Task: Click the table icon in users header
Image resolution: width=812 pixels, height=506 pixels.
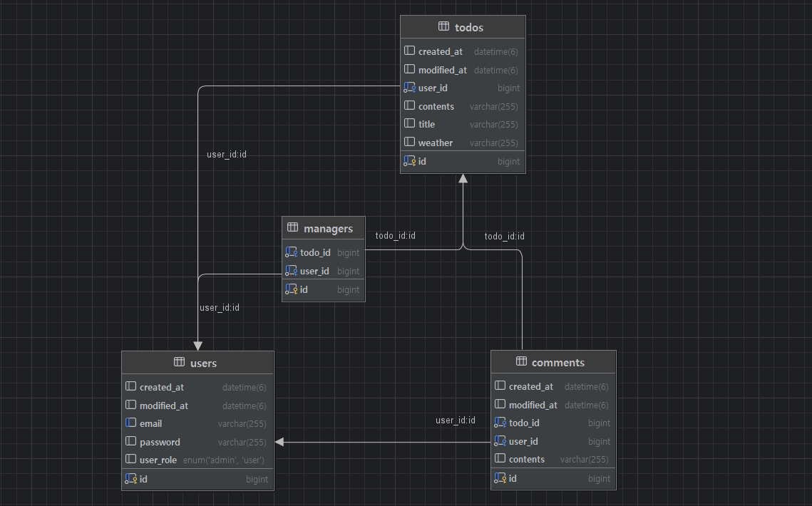Action: click(179, 362)
